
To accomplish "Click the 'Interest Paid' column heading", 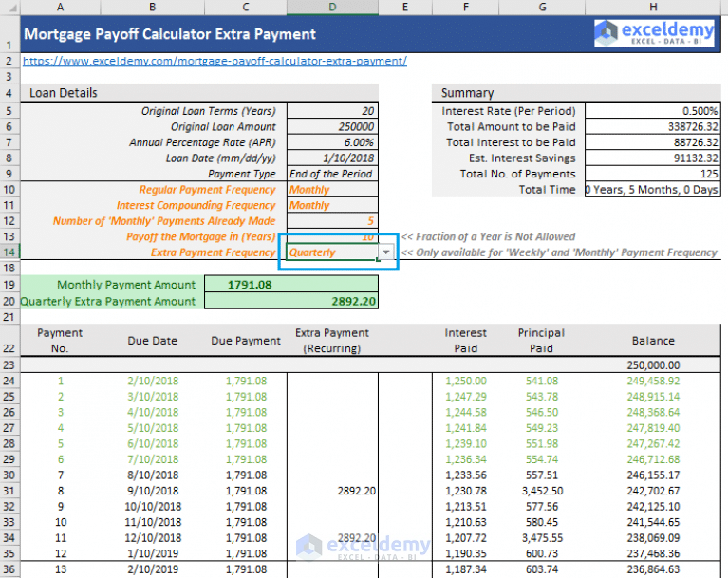I will point(466,341).
